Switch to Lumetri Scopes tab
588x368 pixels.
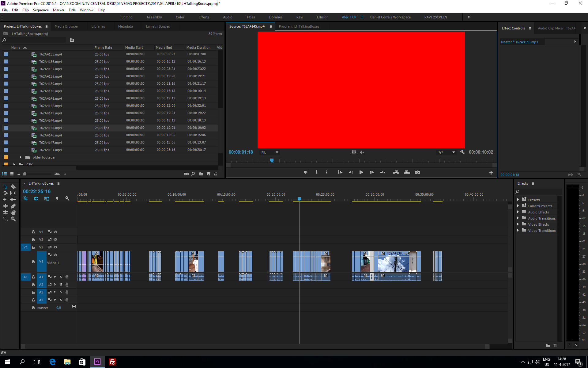click(x=158, y=26)
